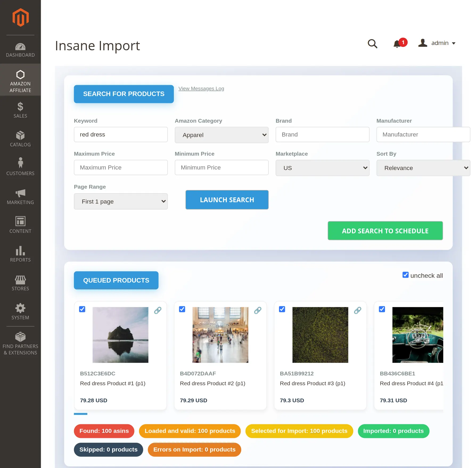Go to Sales menu label
The width and height of the screenshot is (476, 468).
[x=20, y=116]
